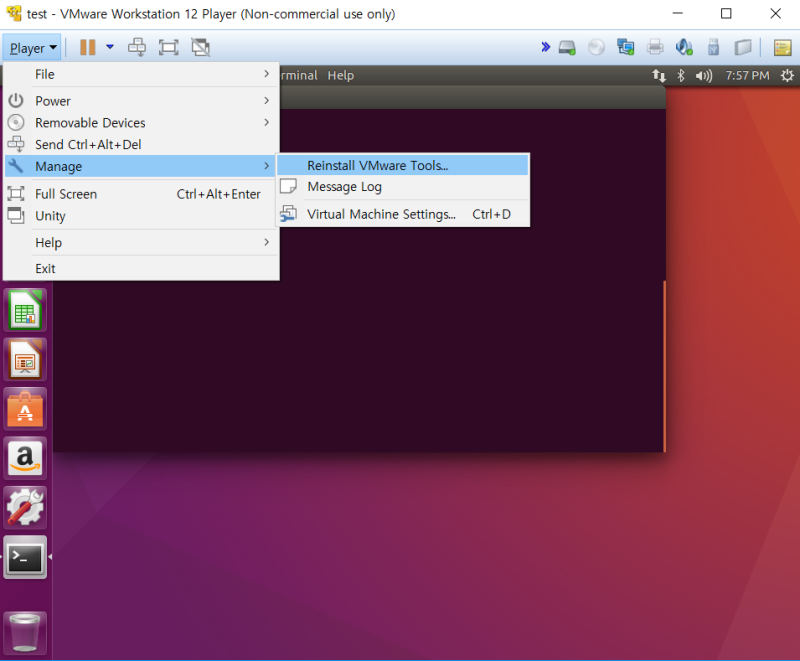Expand the Power submenu arrow
Image resolution: width=800 pixels, height=661 pixels.
click(x=267, y=100)
